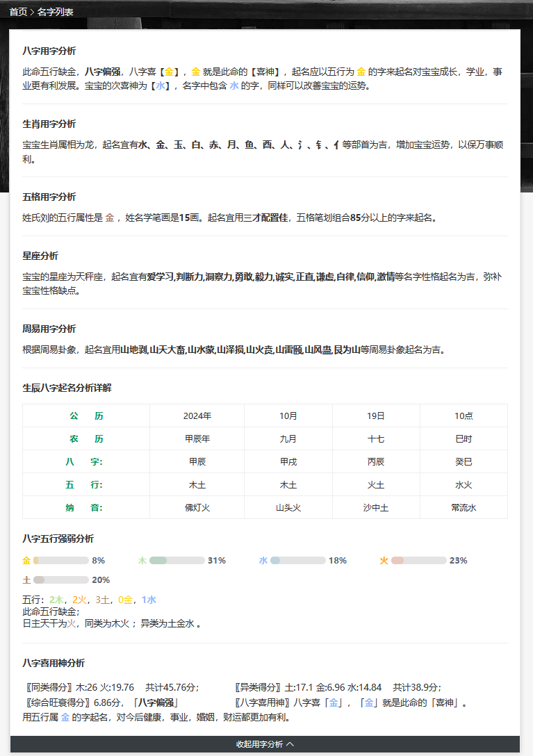Click the up chevron beside 收起用字分析
This screenshot has width=533, height=756.
[290, 744]
